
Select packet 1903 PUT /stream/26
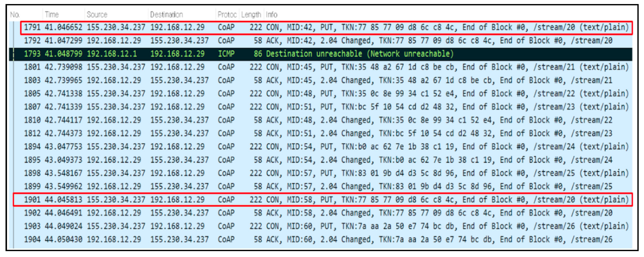[325, 226]
